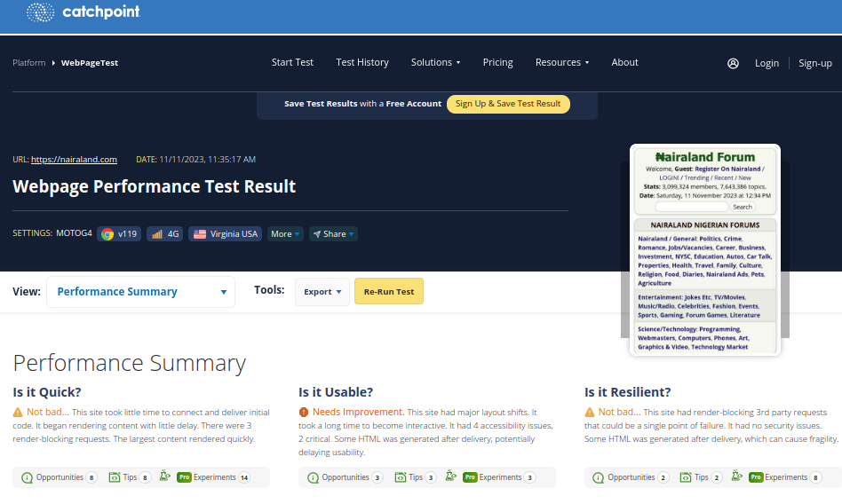Open the Resources navigation menu

pos(562,63)
